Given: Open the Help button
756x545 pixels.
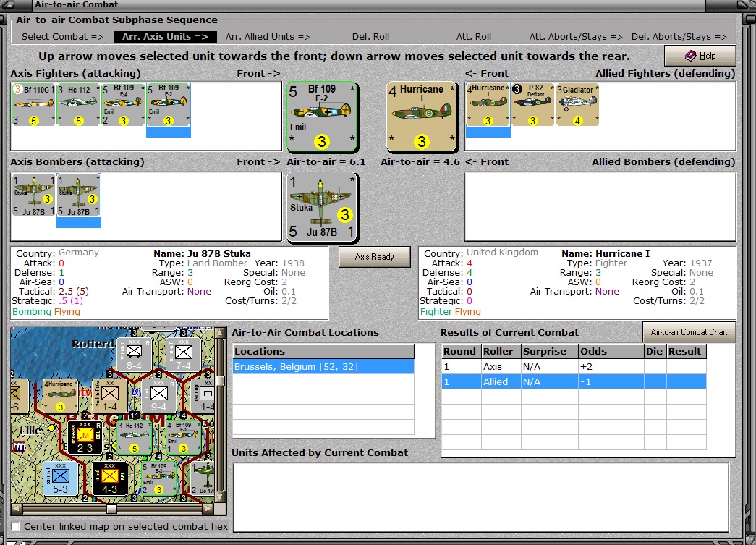Looking at the screenshot, I should 700,56.
